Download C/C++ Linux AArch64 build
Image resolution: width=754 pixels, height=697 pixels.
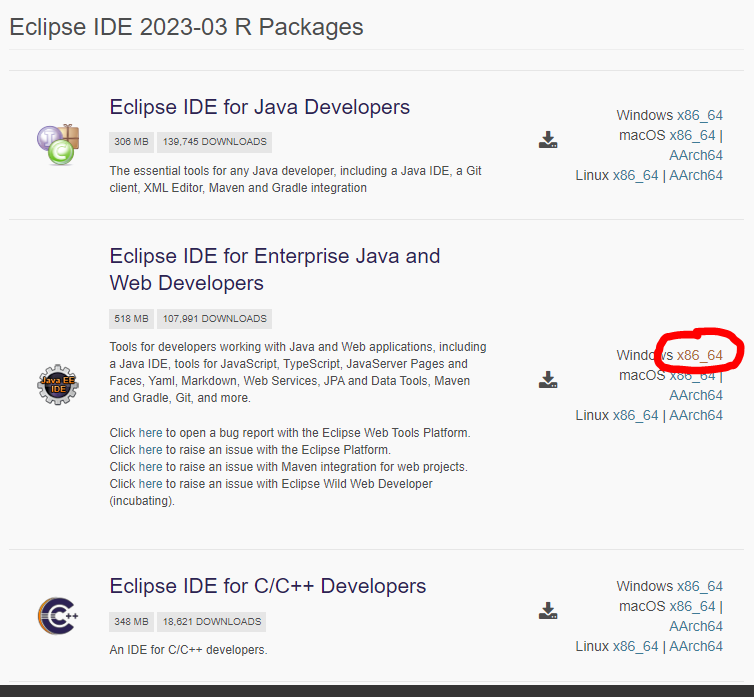(696, 646)
